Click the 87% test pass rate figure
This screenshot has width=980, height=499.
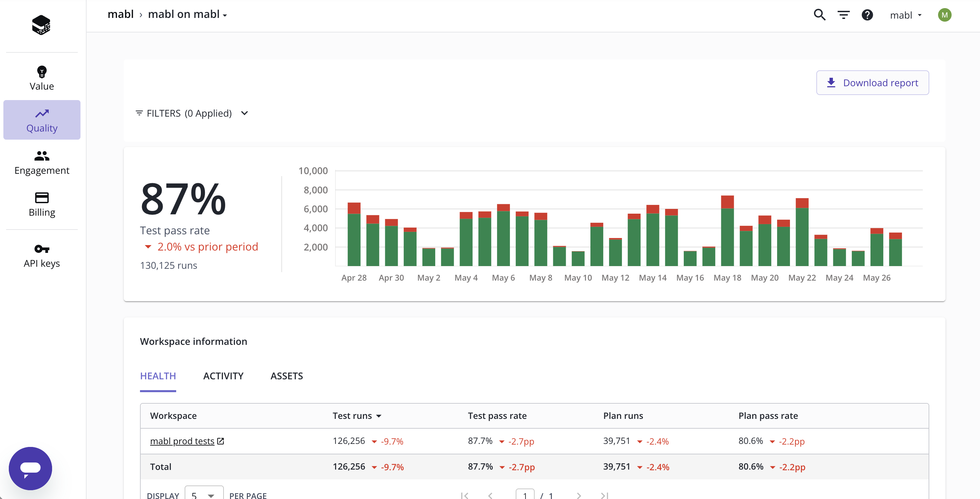183,199
